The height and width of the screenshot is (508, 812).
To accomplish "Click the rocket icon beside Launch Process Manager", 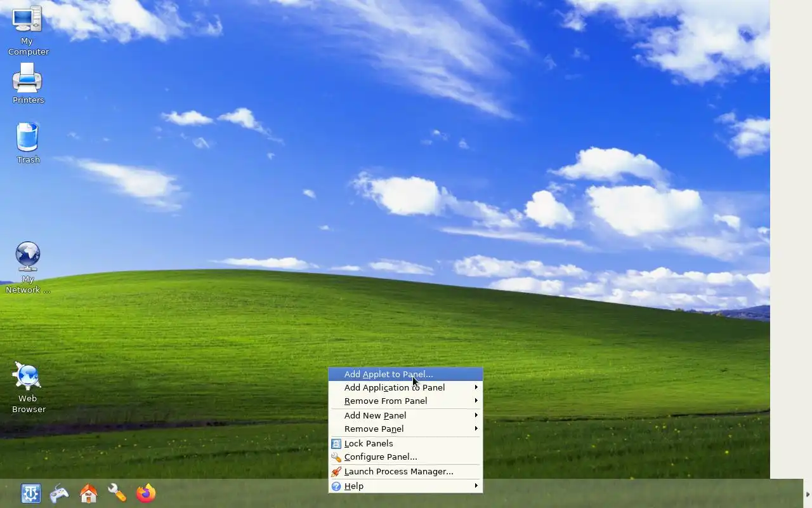I will [336, 471].
